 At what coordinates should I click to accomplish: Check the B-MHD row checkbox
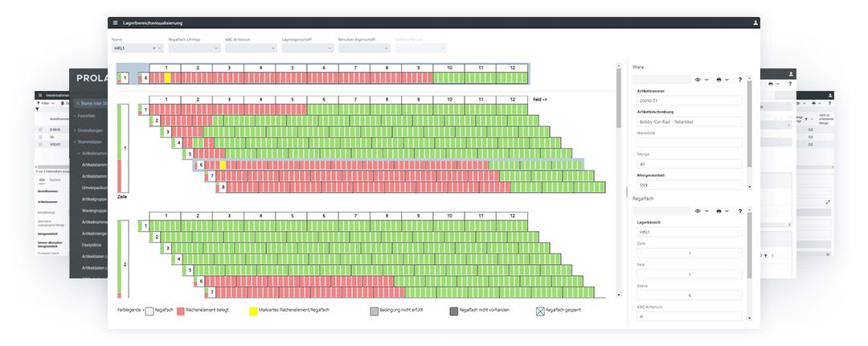40,130
